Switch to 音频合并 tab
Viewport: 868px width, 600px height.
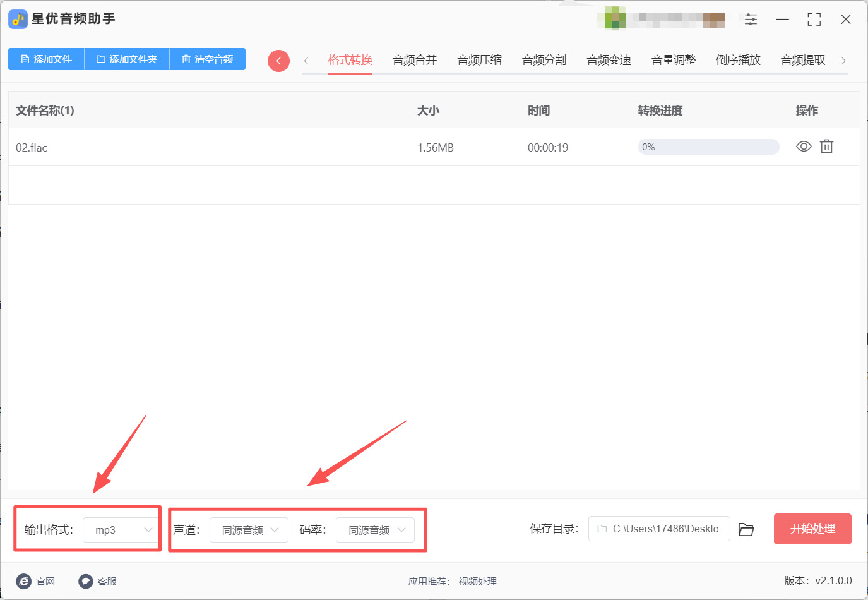[x=415, y=60]
